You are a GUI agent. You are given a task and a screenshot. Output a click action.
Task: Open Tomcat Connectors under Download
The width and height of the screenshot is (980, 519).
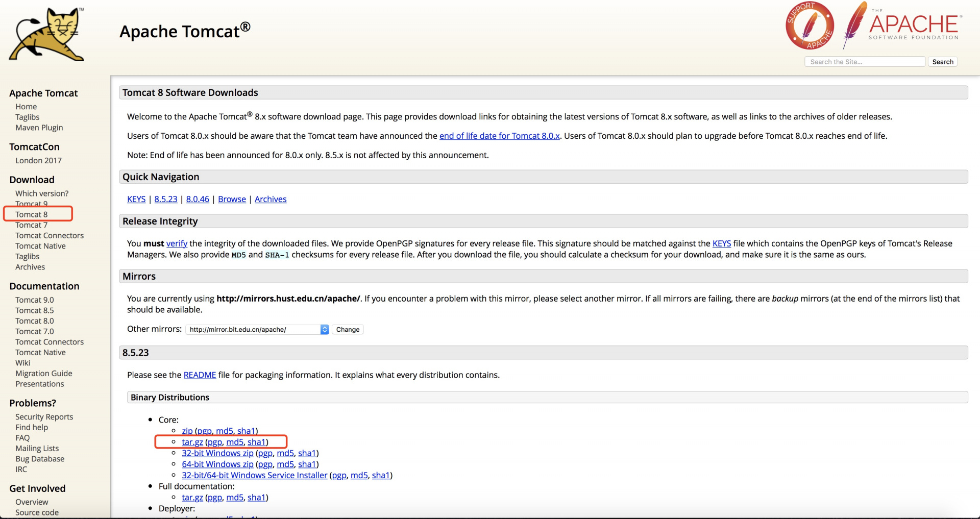point(50,235)
